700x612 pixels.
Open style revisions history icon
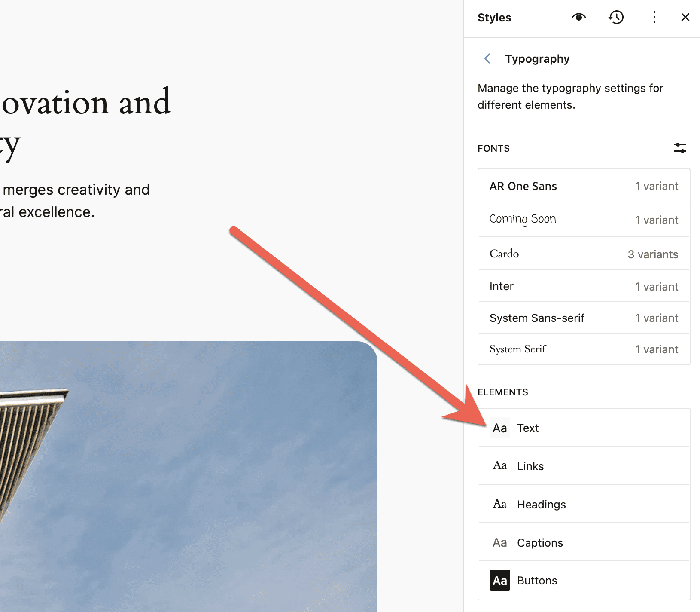616,17
